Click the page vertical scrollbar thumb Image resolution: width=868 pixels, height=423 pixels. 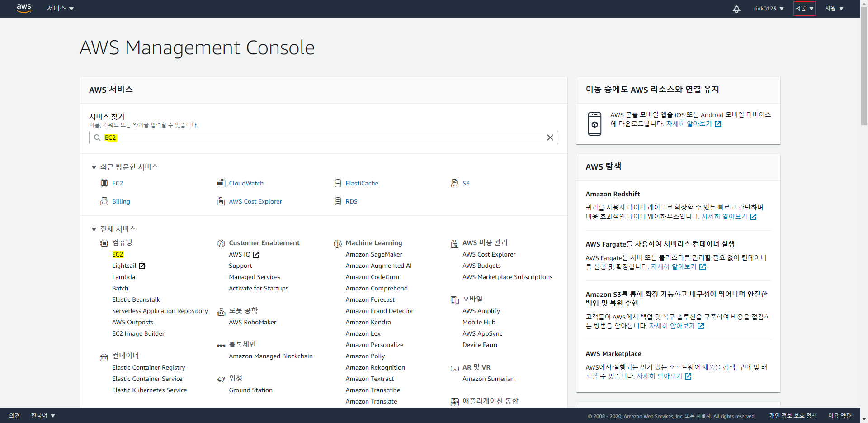(864, 67)
